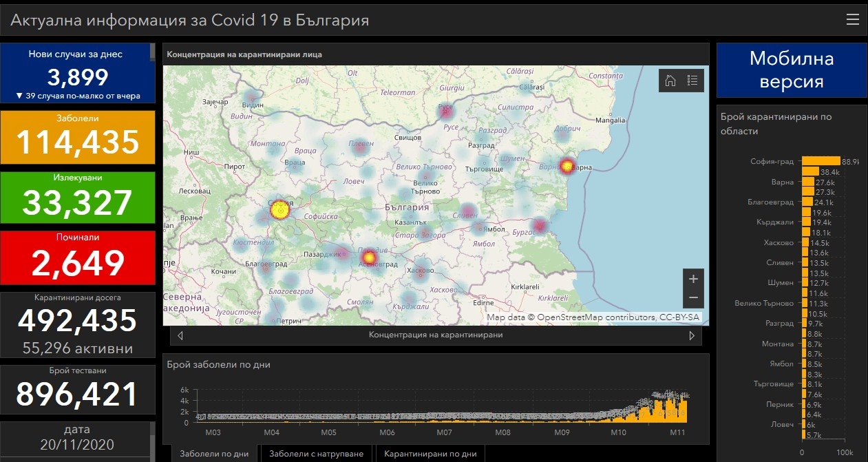Select the orange Заболели indicator tile

click(77, 136)
